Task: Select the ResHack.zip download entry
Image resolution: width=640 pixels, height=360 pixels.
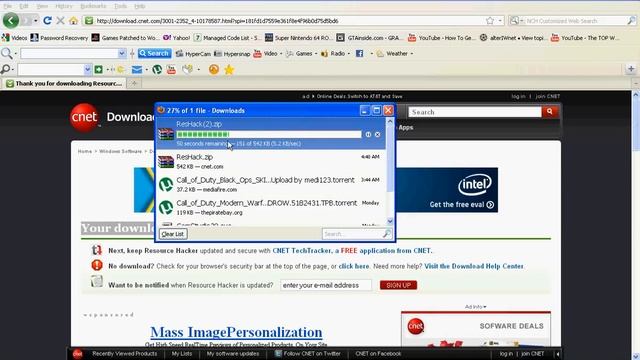Action: pos(271,162)
